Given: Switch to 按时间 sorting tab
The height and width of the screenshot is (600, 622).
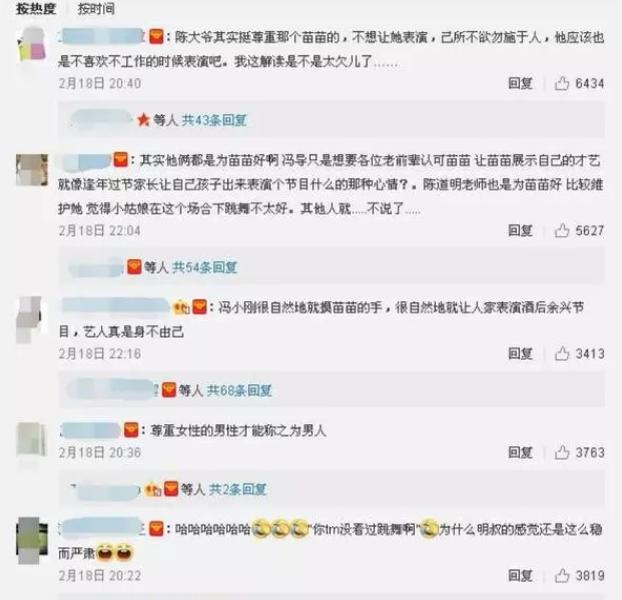Looking at the screenshot, I should coord(96,8).
